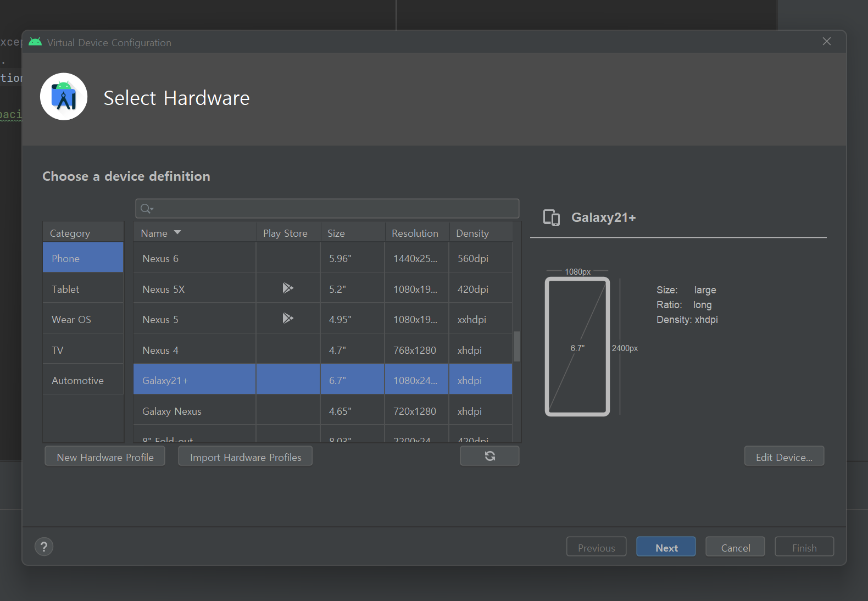Select the Nexus 5X device row

[322, 288]
